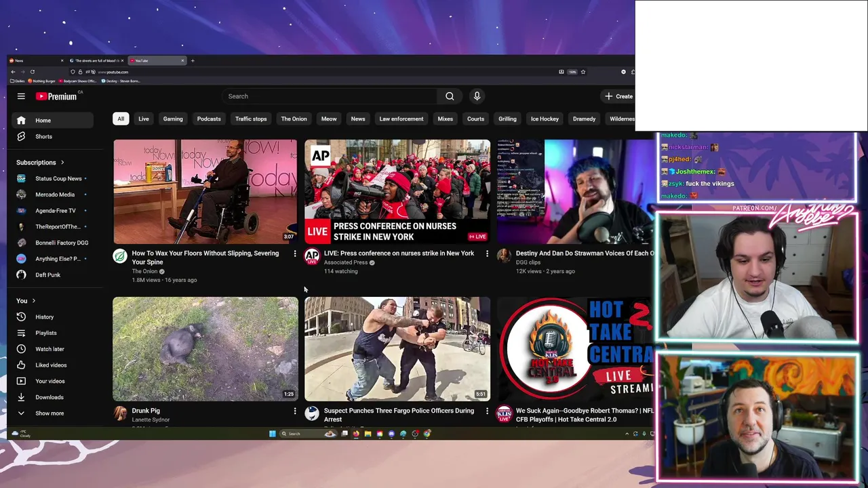Open more options for nurses strike video

(487, 253)
